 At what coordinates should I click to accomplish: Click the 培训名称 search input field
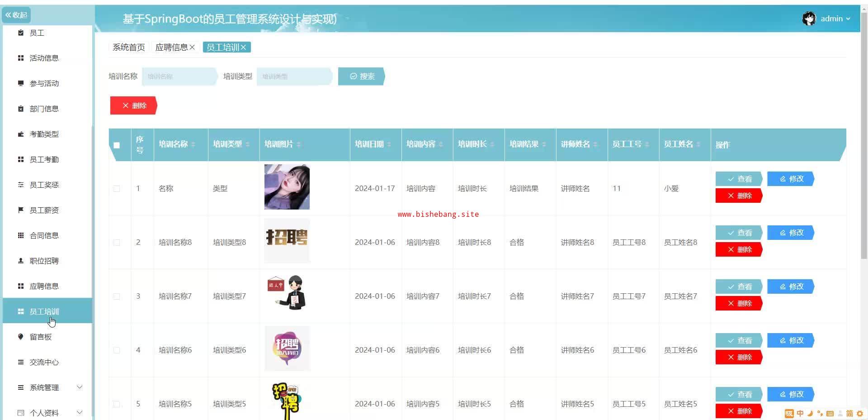click(x=180, y=76)
